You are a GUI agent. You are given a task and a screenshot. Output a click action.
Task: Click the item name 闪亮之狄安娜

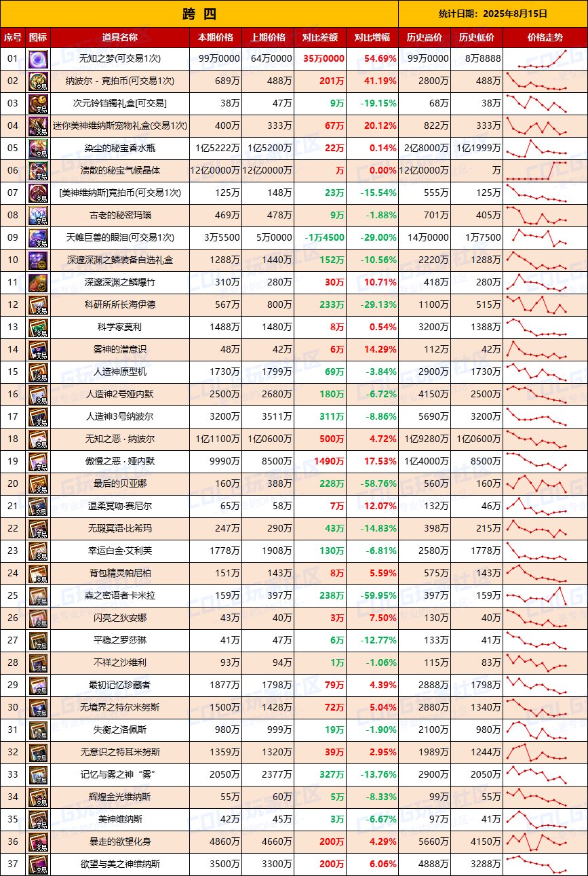point(120,618)
